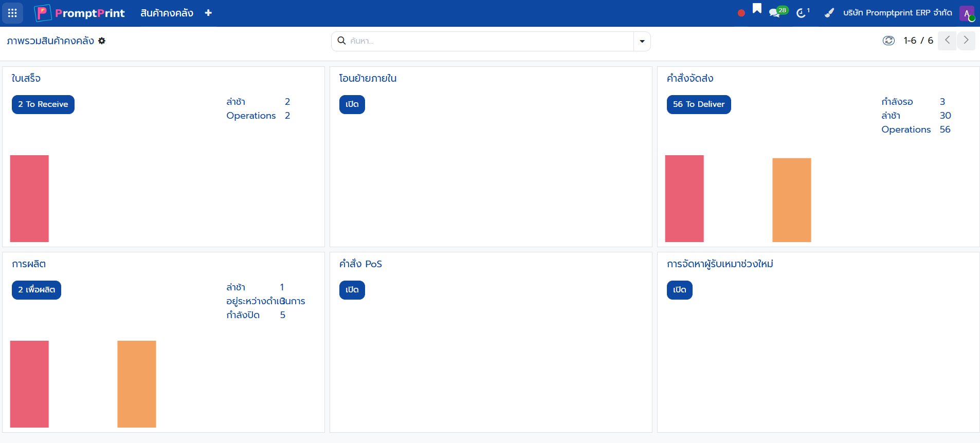Click red bar in ใบเสร็จ chart
Screen dimensions: 980x443
coord(29,198)
